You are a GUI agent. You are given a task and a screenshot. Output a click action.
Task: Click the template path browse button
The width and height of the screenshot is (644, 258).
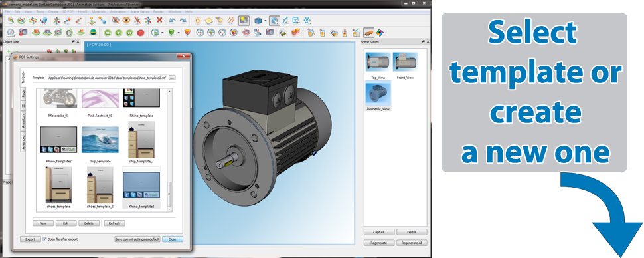(x=172, y=78)
